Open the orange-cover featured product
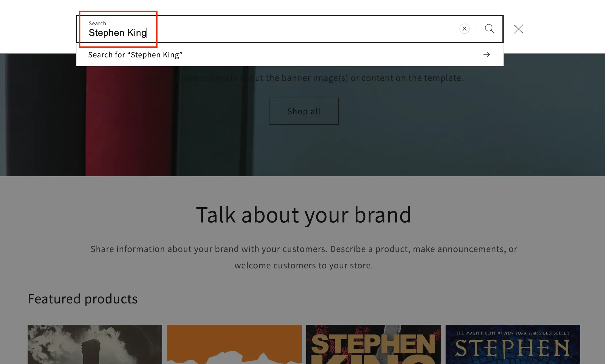Screen dimensions: 605x364 234,344
